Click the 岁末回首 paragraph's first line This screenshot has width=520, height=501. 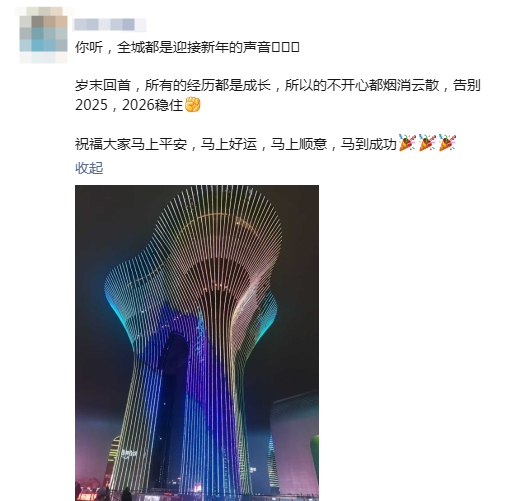277,85
